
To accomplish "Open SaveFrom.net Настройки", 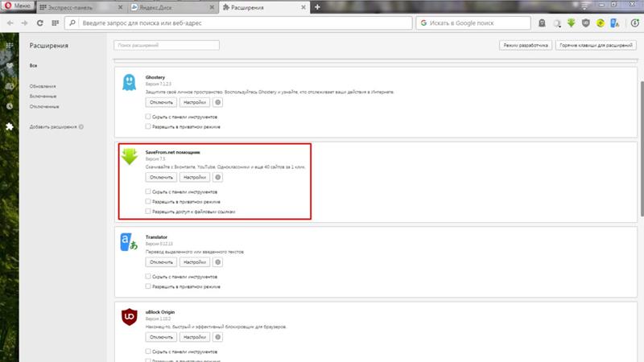I will tap(195, 177).
